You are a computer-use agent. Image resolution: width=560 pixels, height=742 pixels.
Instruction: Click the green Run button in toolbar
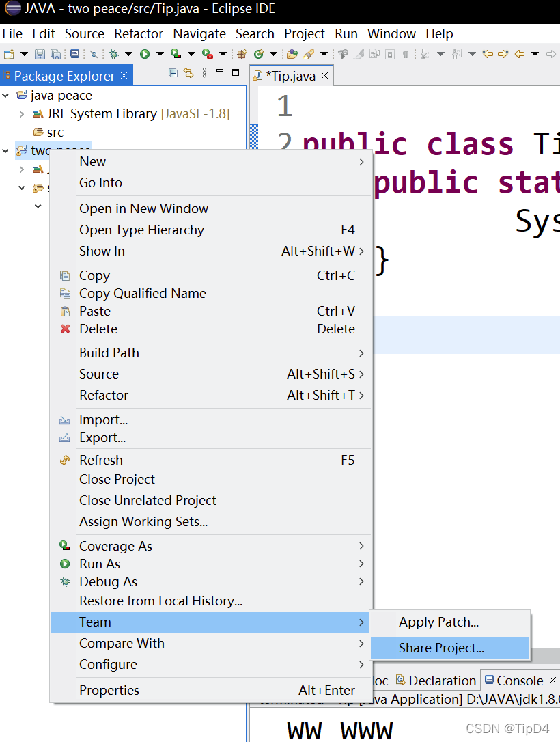(145, 54)
